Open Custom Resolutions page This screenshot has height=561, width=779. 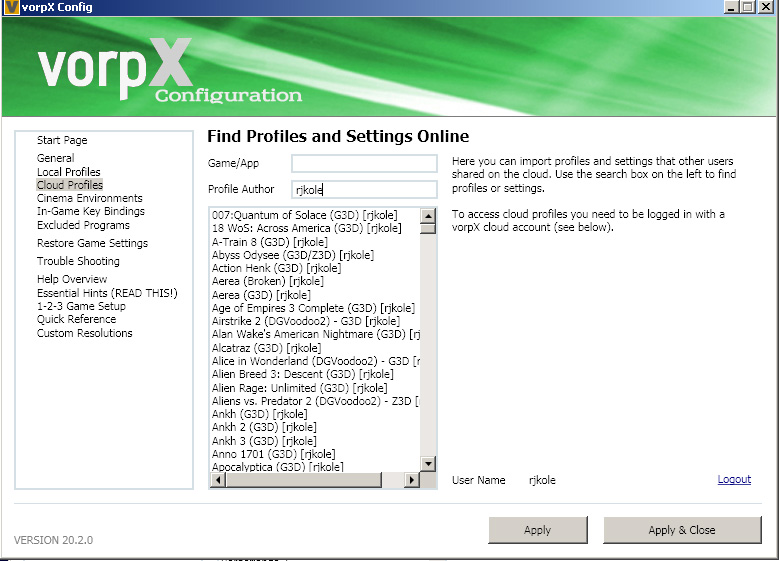84,333
